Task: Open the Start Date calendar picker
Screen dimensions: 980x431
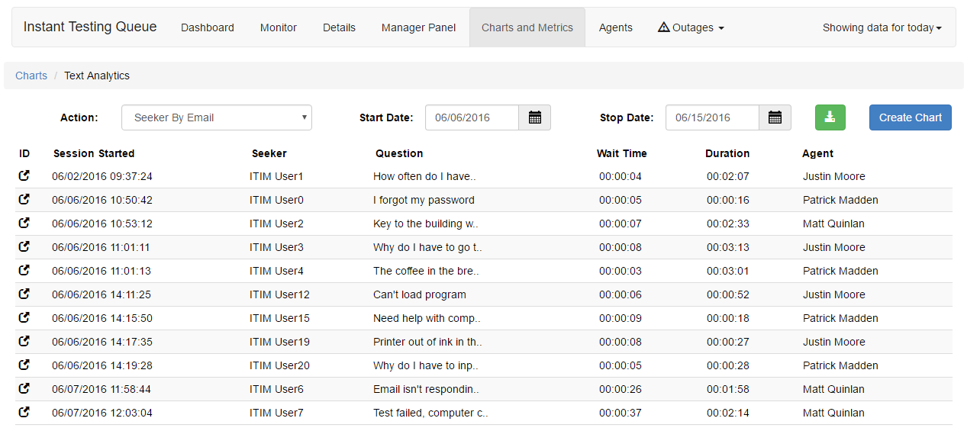Action: (535, 117)
